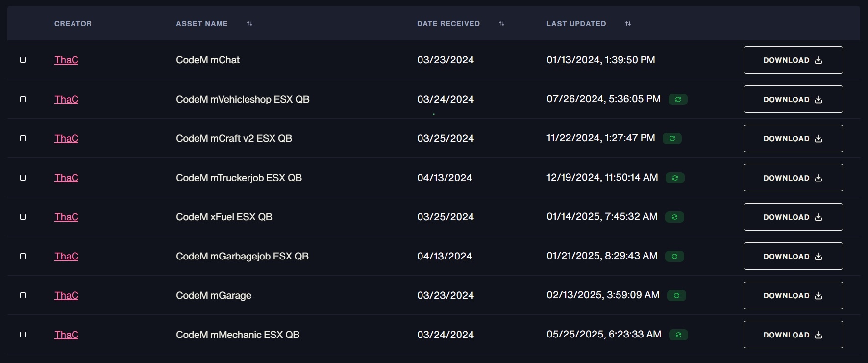Click green refresh icon for CodeM xFuel
Image resolution: width=868 pixels, height=363 pixels.
[x=674, y=217]
